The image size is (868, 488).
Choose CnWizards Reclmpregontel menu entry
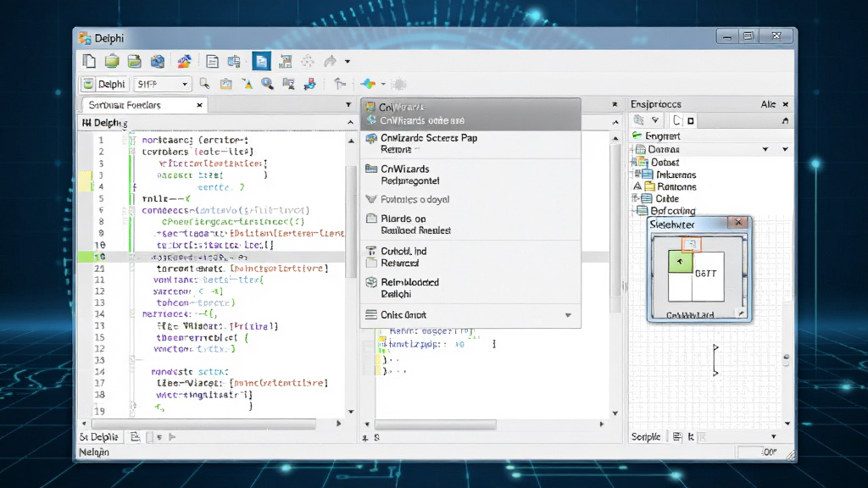point(470,175)
